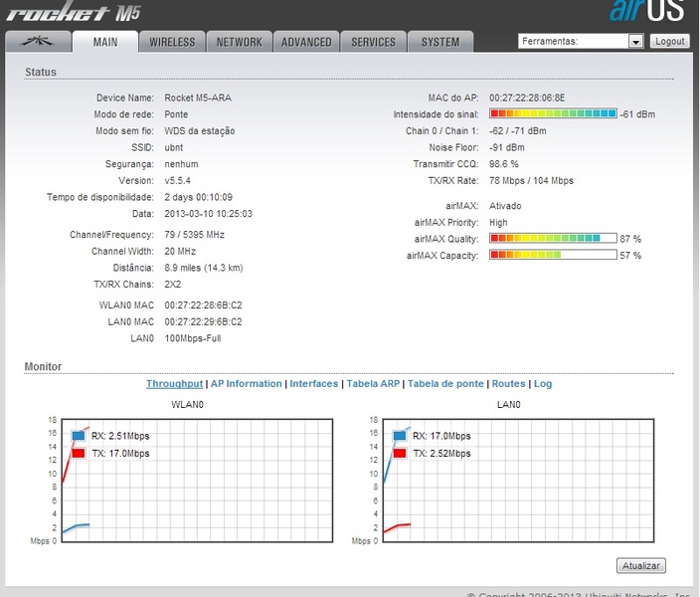Select the Throughput monitor link
700x597 pixels.
[175, 384]
